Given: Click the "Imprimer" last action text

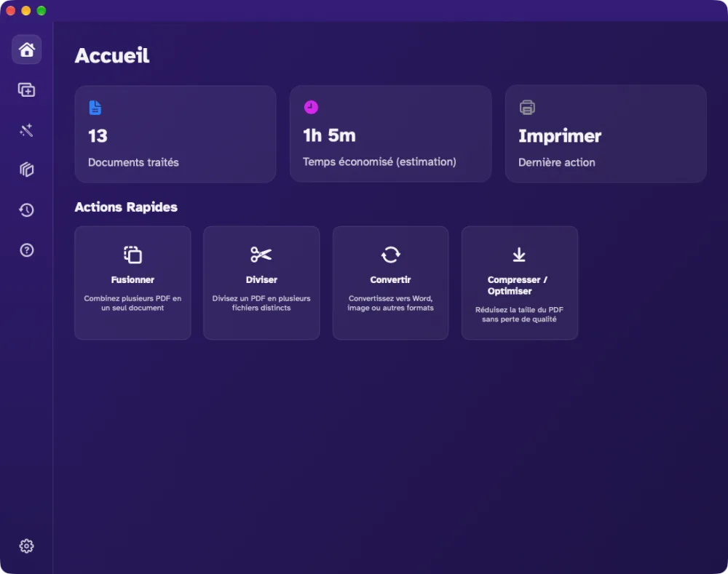Looking at the screenshot, I should 560,136.
